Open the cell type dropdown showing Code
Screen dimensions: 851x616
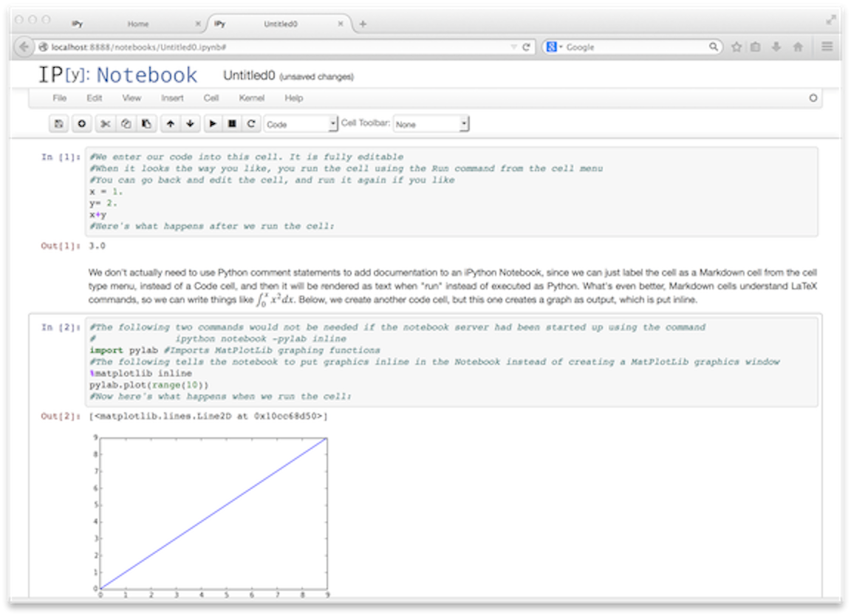coord(301,124)
